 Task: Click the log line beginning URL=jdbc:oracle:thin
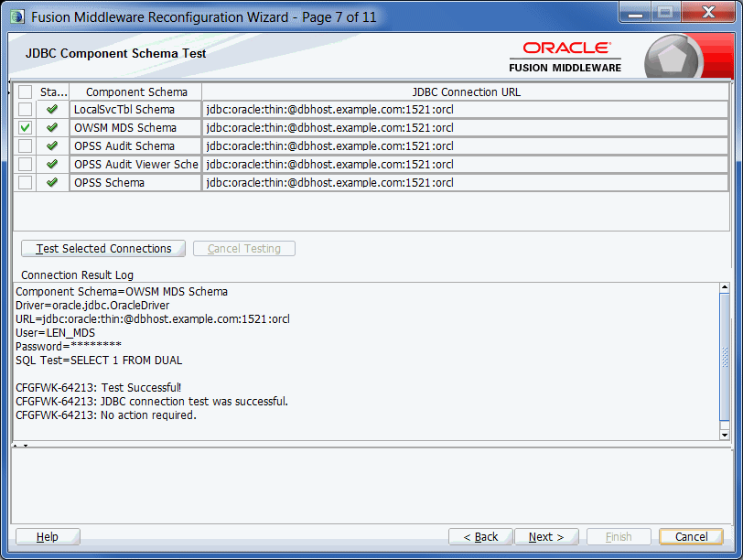point(153,318)
